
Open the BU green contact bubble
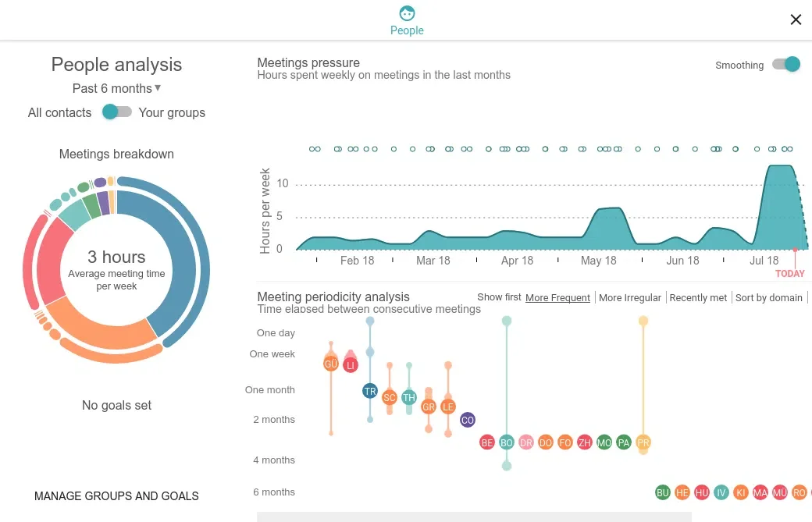[x=663, y=492]
